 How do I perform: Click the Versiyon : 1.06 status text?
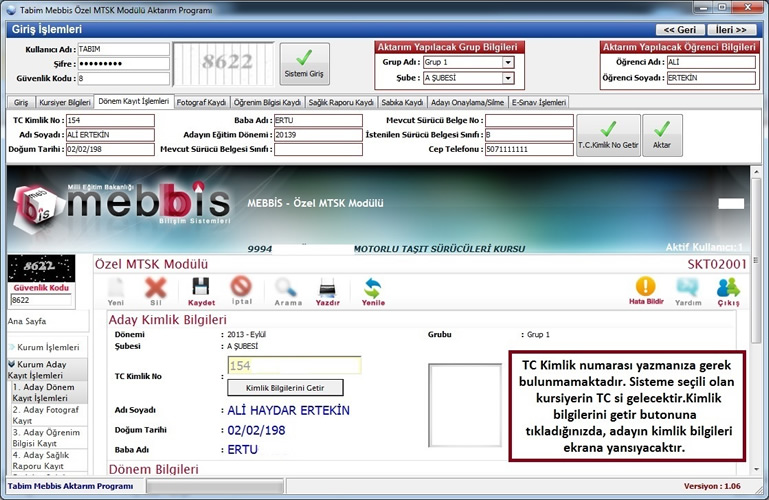712,486
